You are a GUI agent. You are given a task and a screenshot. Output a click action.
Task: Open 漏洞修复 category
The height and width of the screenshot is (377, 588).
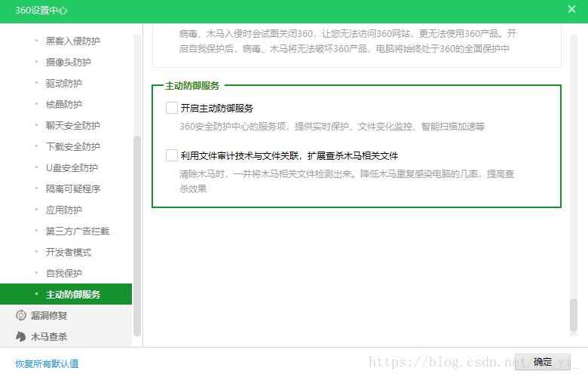point(66,315)
